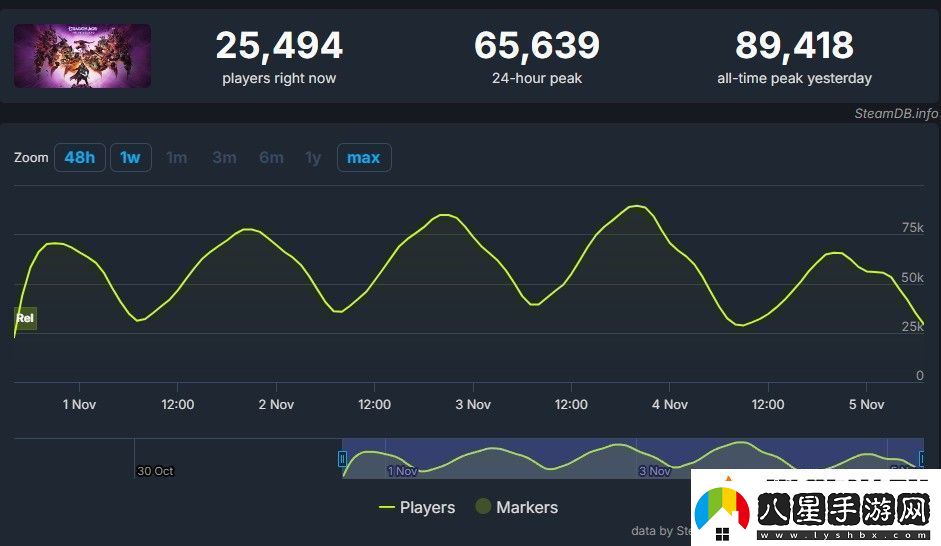Select the max zoom range
The image size is (941, 546).
(x=363, y=158)
